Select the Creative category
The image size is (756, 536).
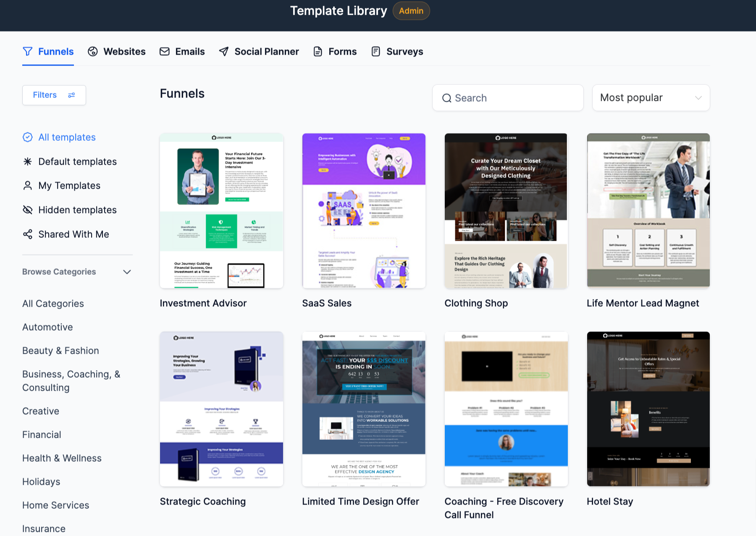[41, 411]
